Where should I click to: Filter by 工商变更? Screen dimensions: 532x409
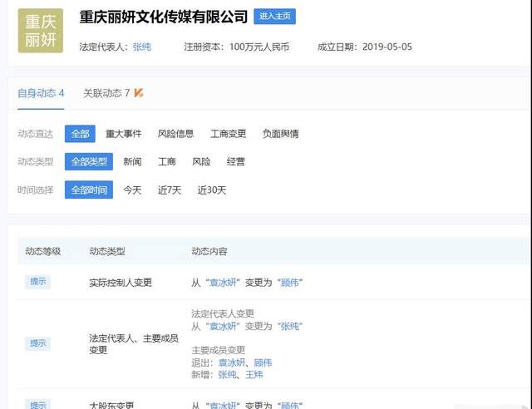tap(228, 134)
